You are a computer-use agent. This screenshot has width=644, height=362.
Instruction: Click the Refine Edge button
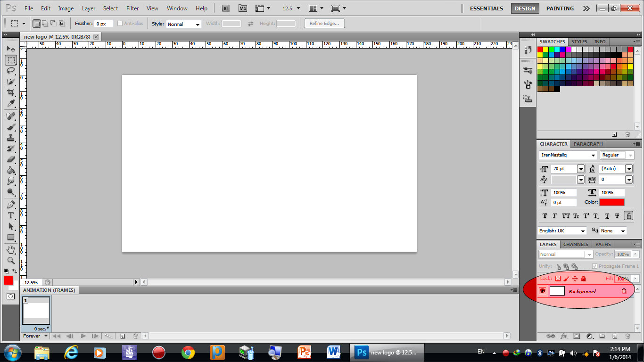[x=324, y=24]
